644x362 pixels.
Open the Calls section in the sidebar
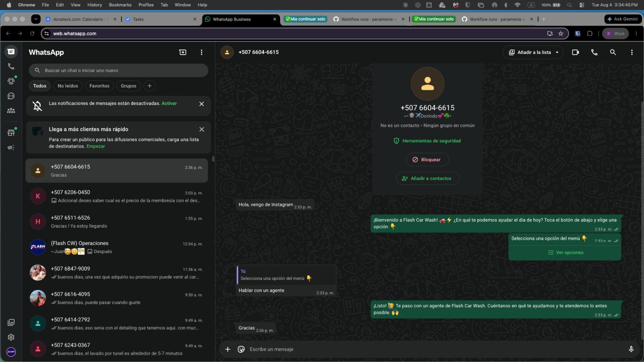(x=11, y=66)
